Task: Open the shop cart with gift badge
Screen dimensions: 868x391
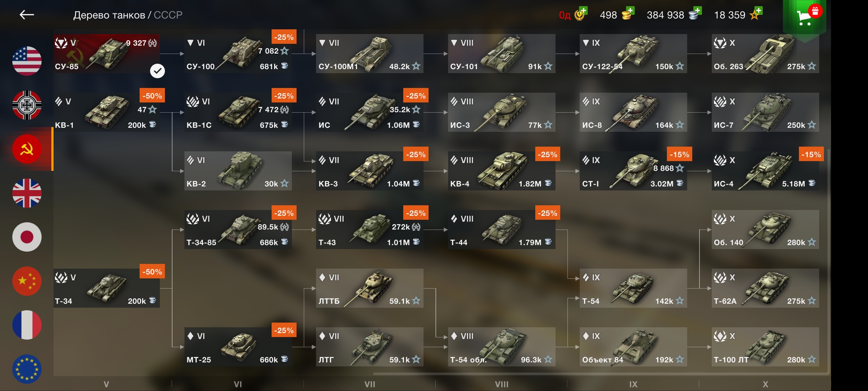Action: point(805,17)
